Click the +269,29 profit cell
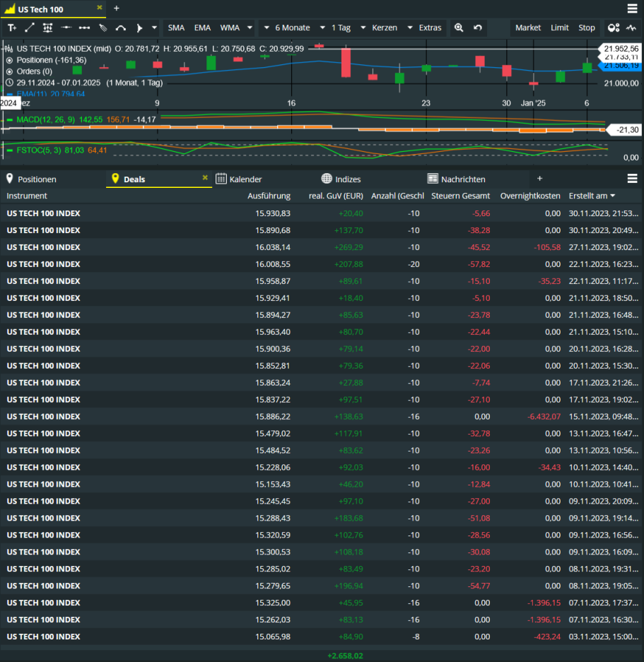Image resolution: width=644 pixels, height=662 pixels. (x=349, y=247)
